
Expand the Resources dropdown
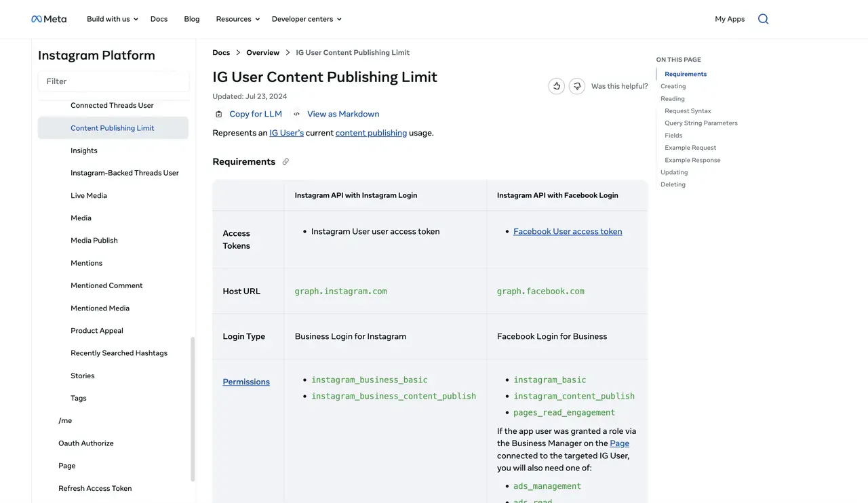pos(238,19)
